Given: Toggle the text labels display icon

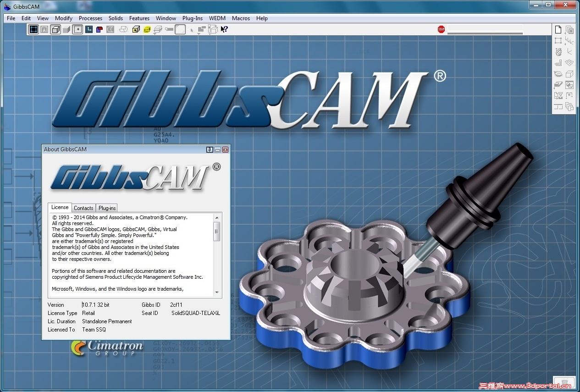Looking at the screenshot, I should pos(44,29).
